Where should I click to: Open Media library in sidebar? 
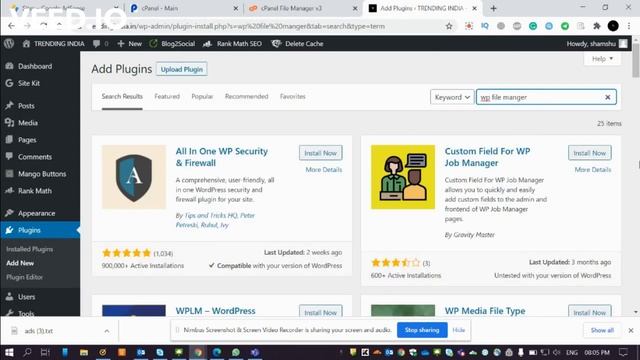(27, 123)
